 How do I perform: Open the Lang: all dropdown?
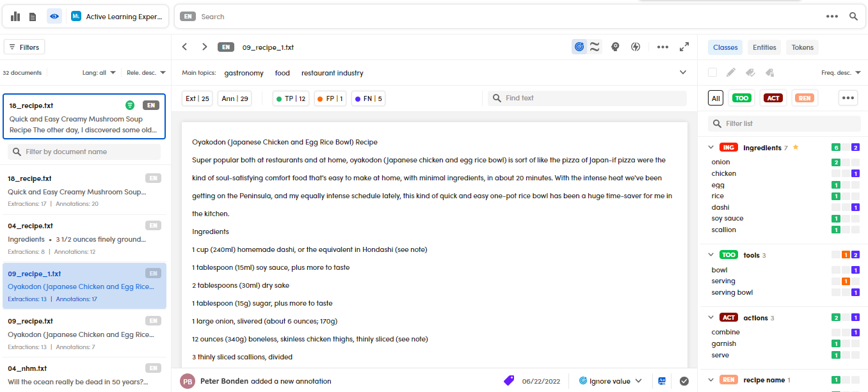pos(99,73)
